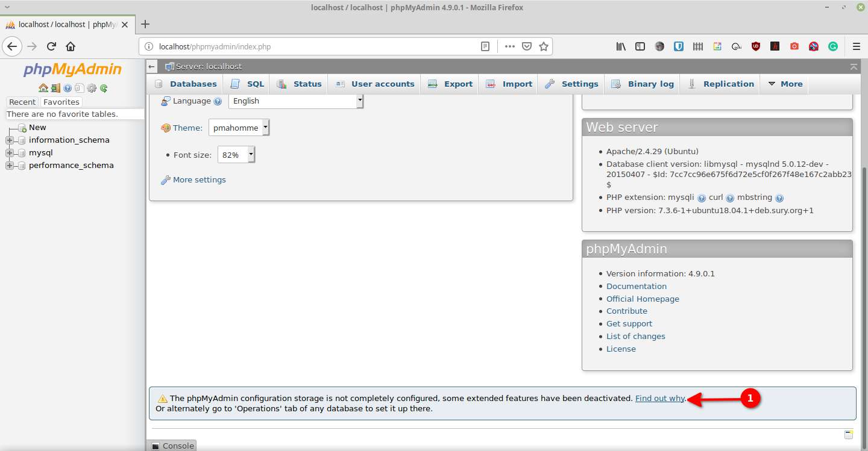Open navigation panel settings gear icon
The image size is (868, 451).
tap(92, 88)
